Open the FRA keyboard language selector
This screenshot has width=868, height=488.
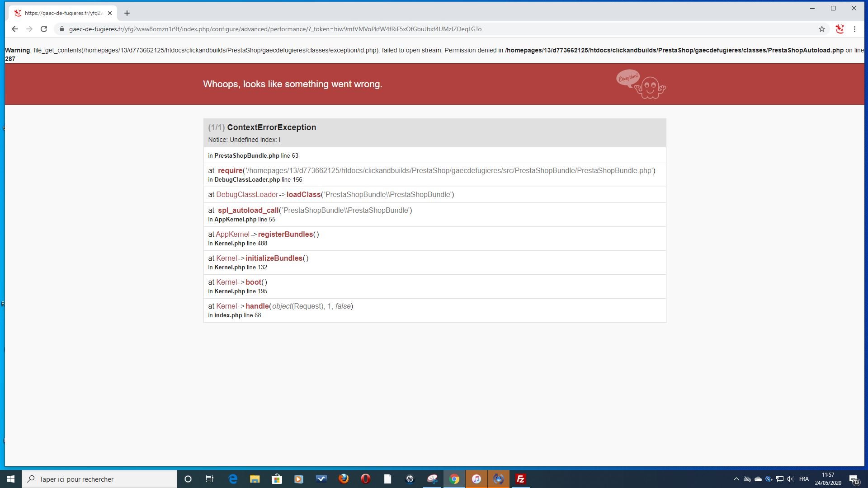coord(804,479)
